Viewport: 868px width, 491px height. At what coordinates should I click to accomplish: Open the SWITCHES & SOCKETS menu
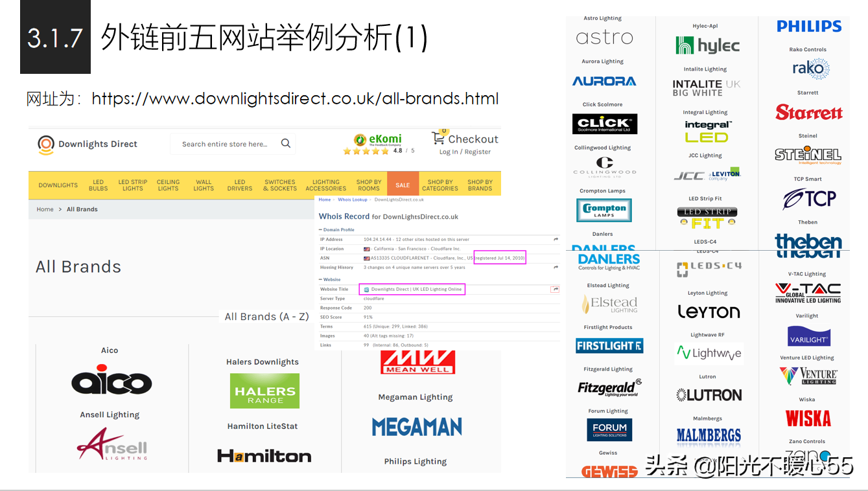(x=280, y=185)
